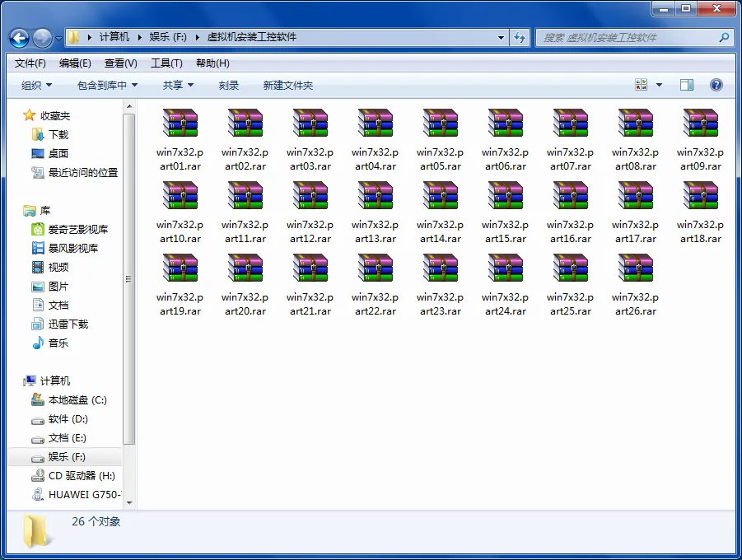This screenshot has height=560, width=742.
Task: Open the 工具(T) menu
Action: (x=166, y=63)
